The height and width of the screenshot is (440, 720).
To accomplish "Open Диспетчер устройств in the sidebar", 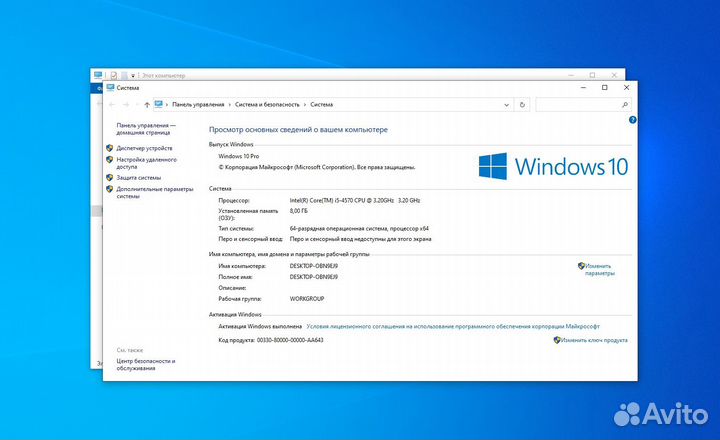I will point(144,148).
